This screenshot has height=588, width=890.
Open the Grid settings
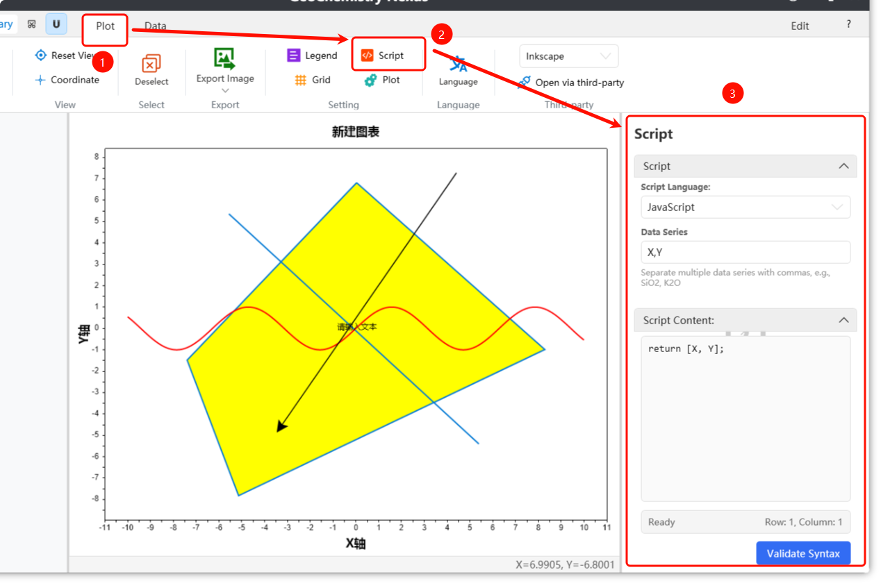click(312, 80)
